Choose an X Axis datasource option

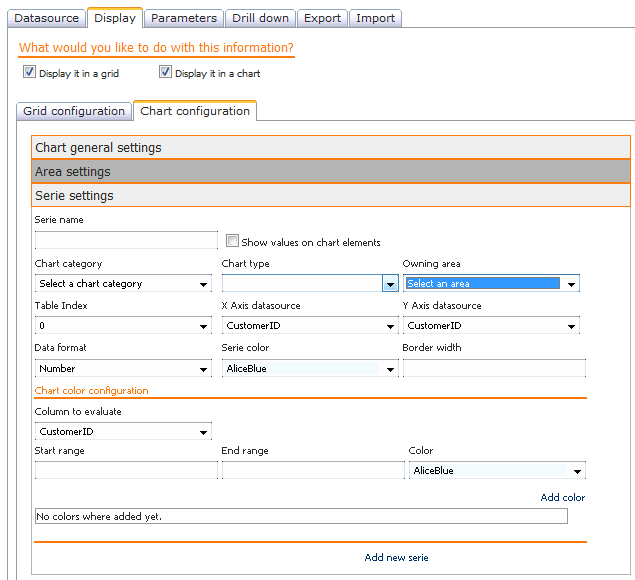[310, 326]
